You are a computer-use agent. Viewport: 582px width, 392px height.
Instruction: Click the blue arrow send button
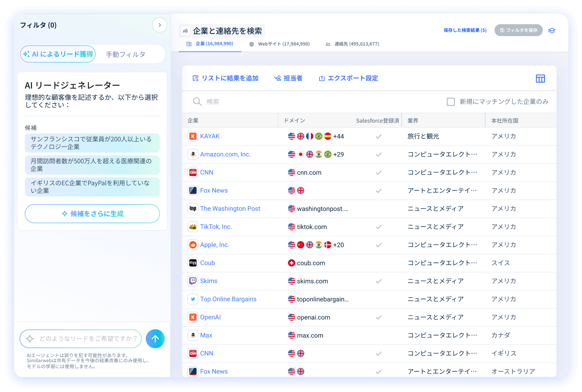pyautogui.click(x=155, y=339)
